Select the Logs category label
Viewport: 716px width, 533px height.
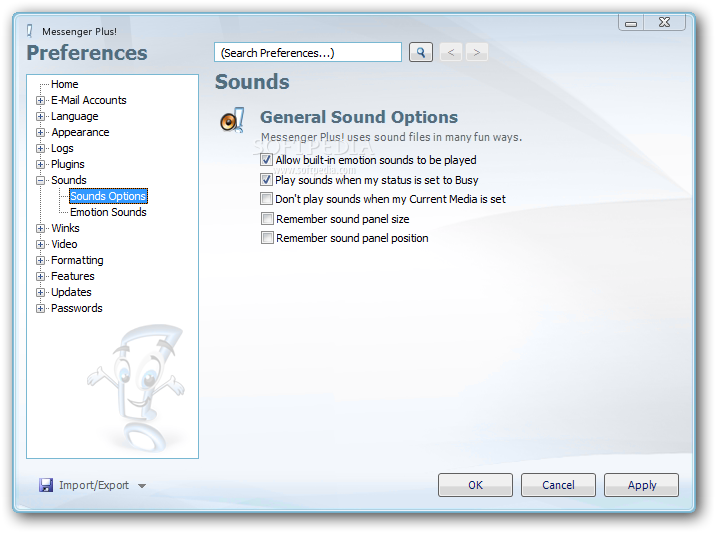coord(62,148)
